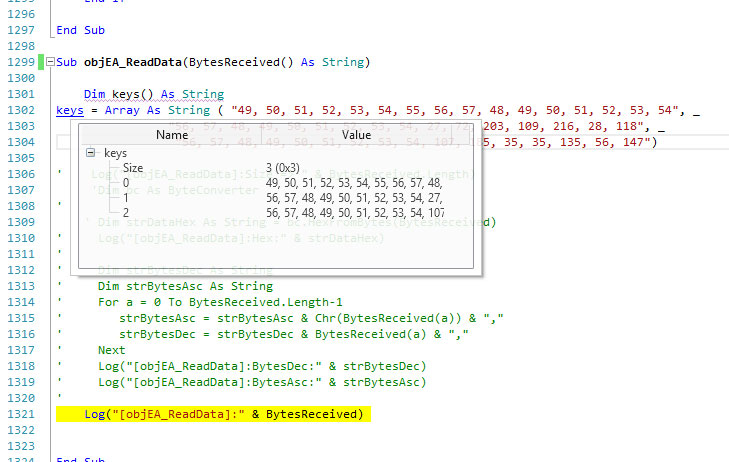Viewport: 729px width, 462px height.
Task: Click the underlined keys variable on line 1302
Action: 70,110
